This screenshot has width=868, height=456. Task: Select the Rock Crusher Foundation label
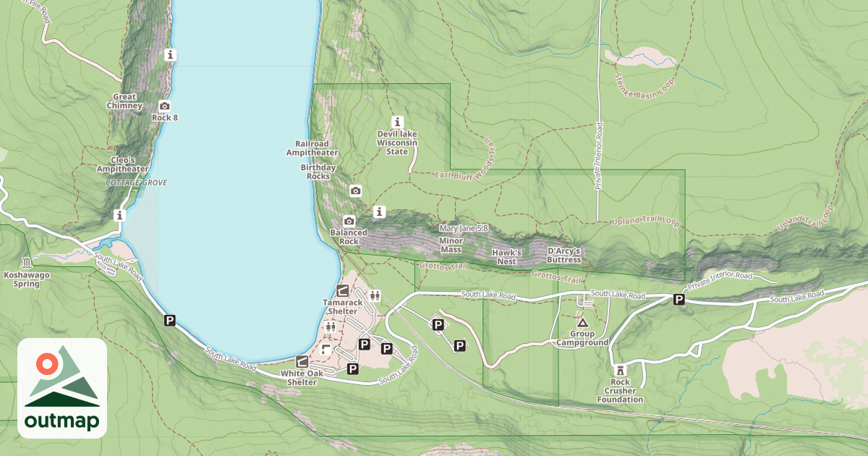coord(620,391)
